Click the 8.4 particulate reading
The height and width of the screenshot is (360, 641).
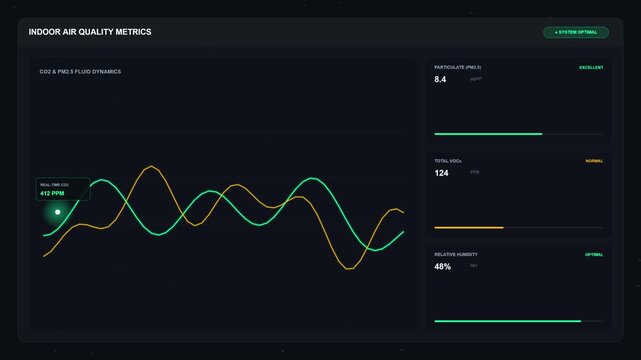pos(440,79)
